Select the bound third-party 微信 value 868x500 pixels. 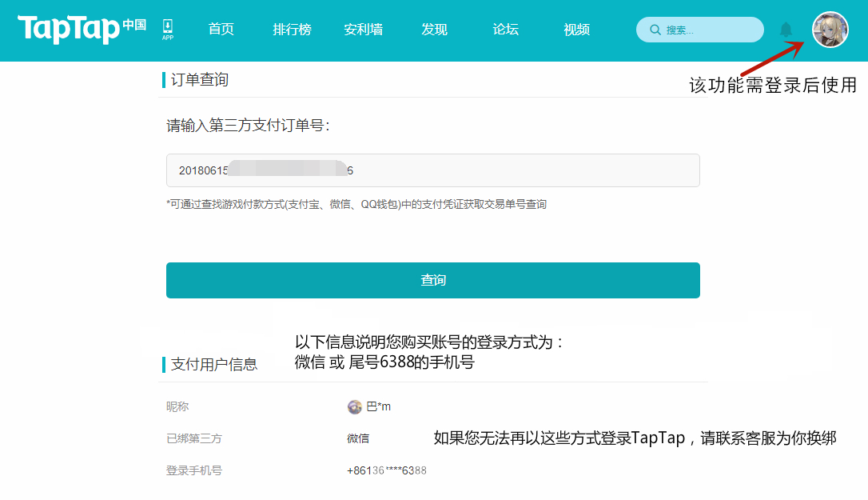click(x=358, y=438)
